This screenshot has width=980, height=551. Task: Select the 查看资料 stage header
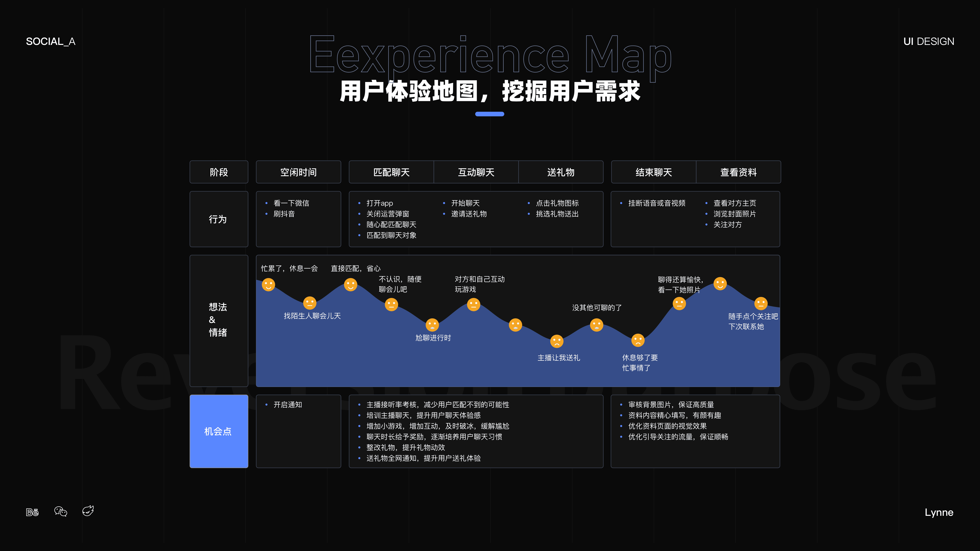coord(738,172)
